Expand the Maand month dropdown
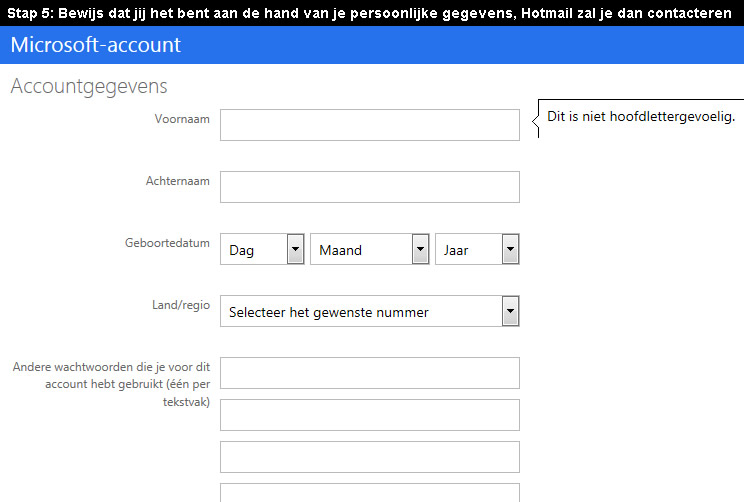This screenshot has height=502, width=744. [x=370, y=249]
